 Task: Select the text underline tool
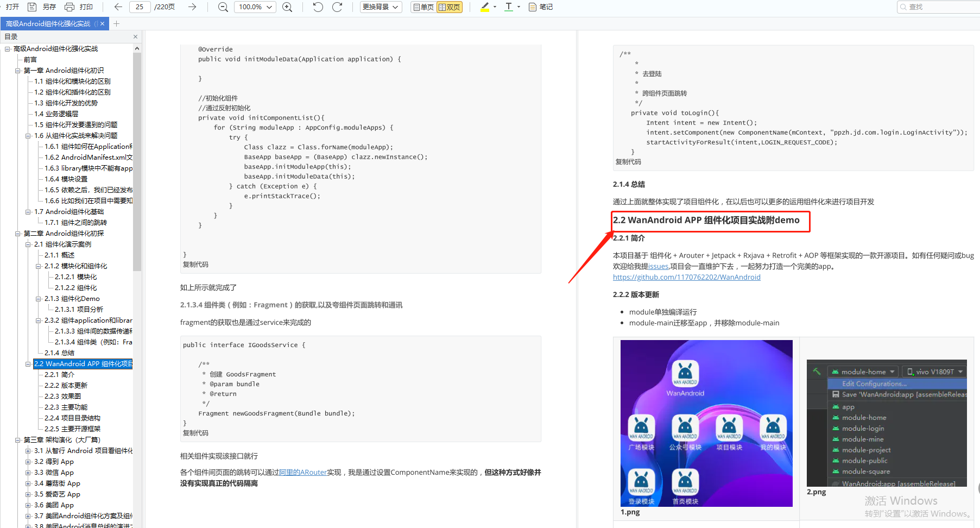509,7
